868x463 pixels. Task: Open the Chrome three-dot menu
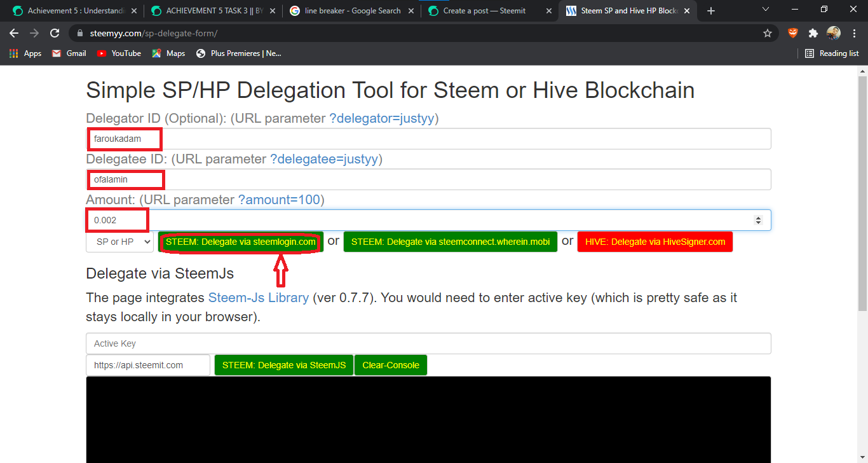[853, 33]
